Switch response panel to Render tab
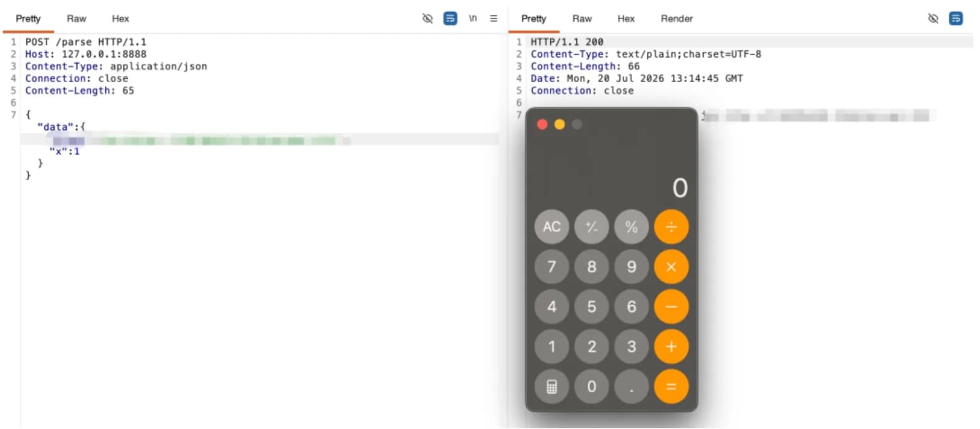Viewport: 980px width, 429px height. coord(677,18)
